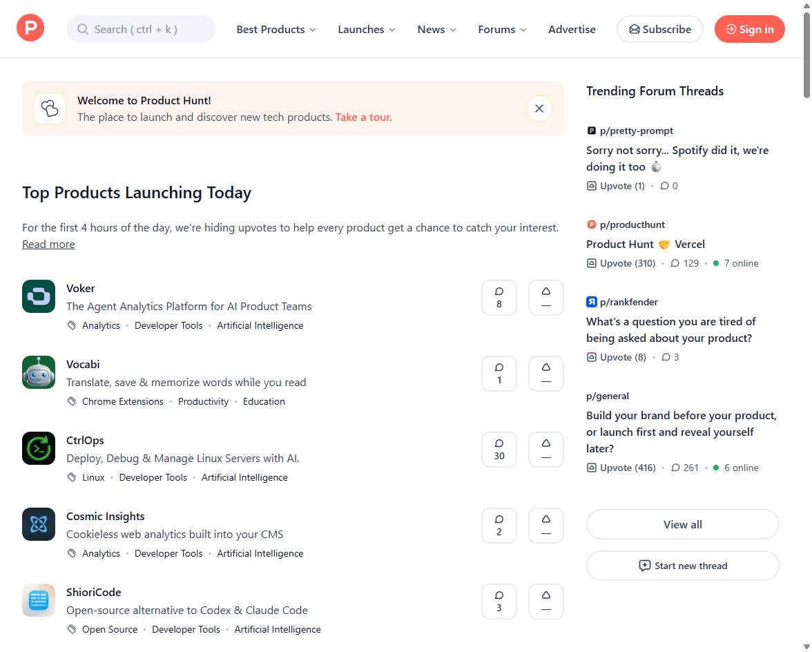Screen dimensions: 812x652
Task: Open the Read more link
Action: (48, 244)
